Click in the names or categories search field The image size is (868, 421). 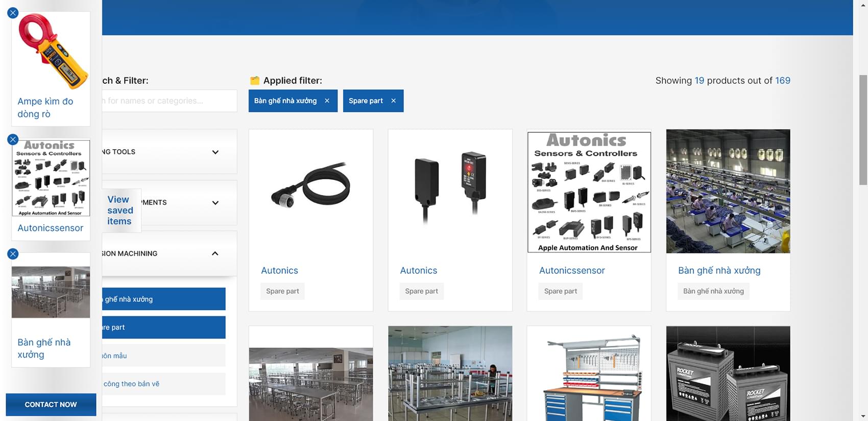click(168, 101)
